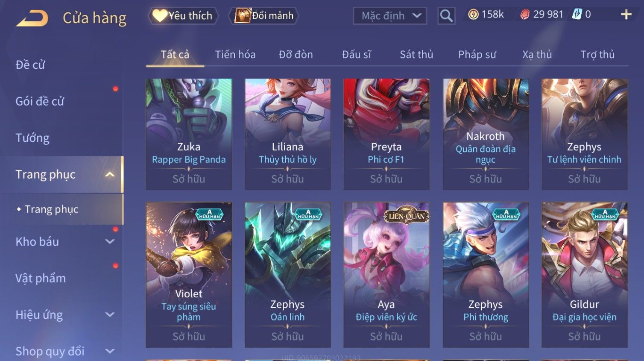Collapse the Trang phục sidebar section
The image size is (644, 361).
pyautogui.click(x=110, y=174)
